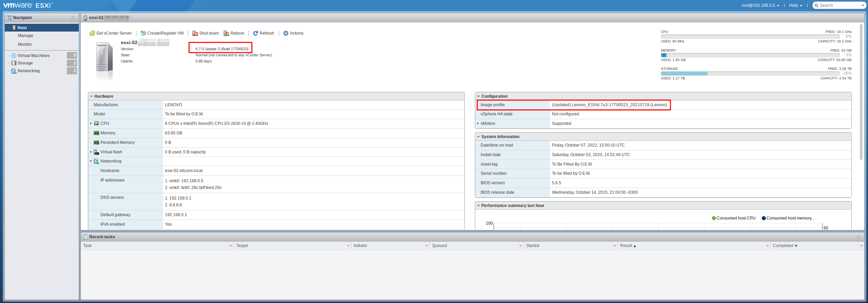Open Virtual Machines in Navigator

[x=34, y=56]
